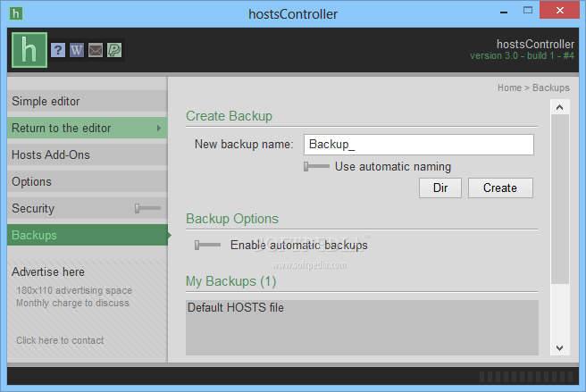Focus the New backup name field
586x392 pixels.
(x=419, y=145)
